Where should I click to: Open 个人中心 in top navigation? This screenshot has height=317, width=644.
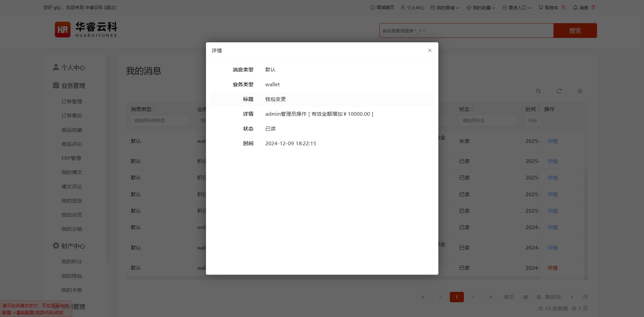pos(412,7)
